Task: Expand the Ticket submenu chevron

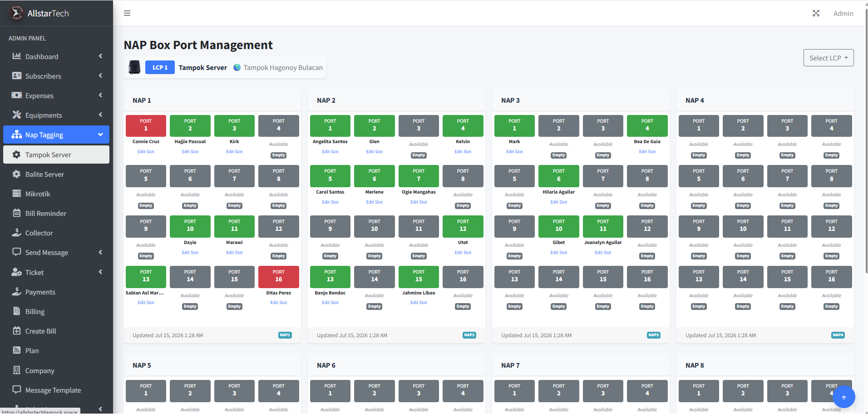Action: point(100,272)
